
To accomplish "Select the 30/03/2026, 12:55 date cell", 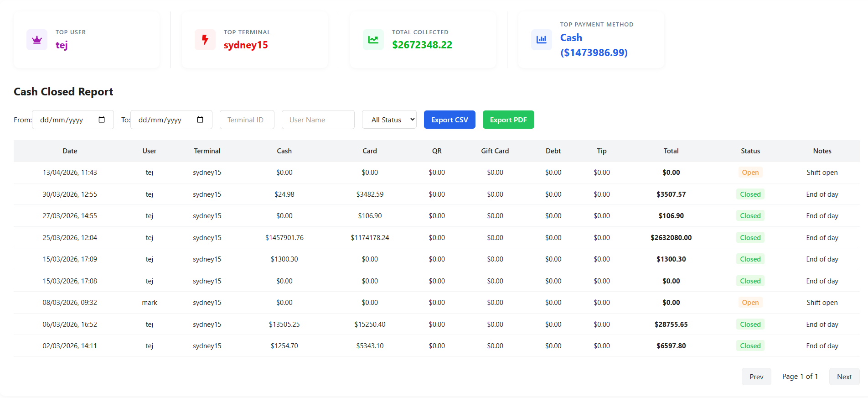I will (x=70, y=194).
